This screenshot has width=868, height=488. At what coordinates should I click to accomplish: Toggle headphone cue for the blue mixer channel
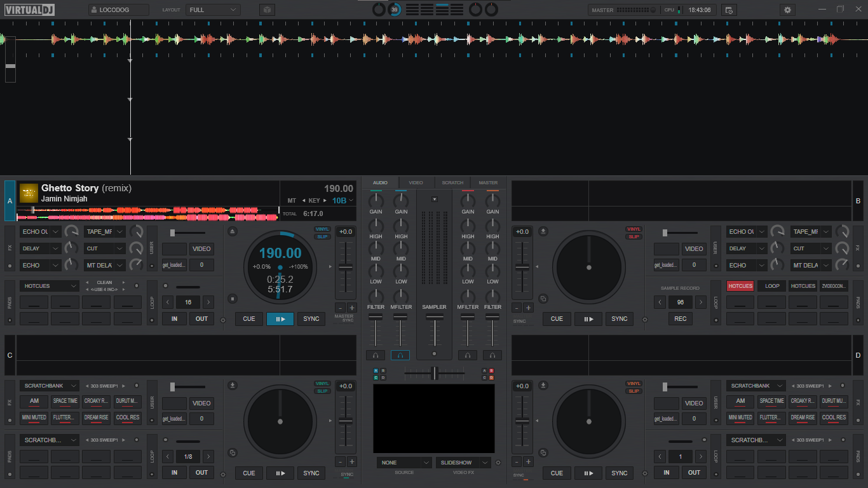tap(400, 355)
